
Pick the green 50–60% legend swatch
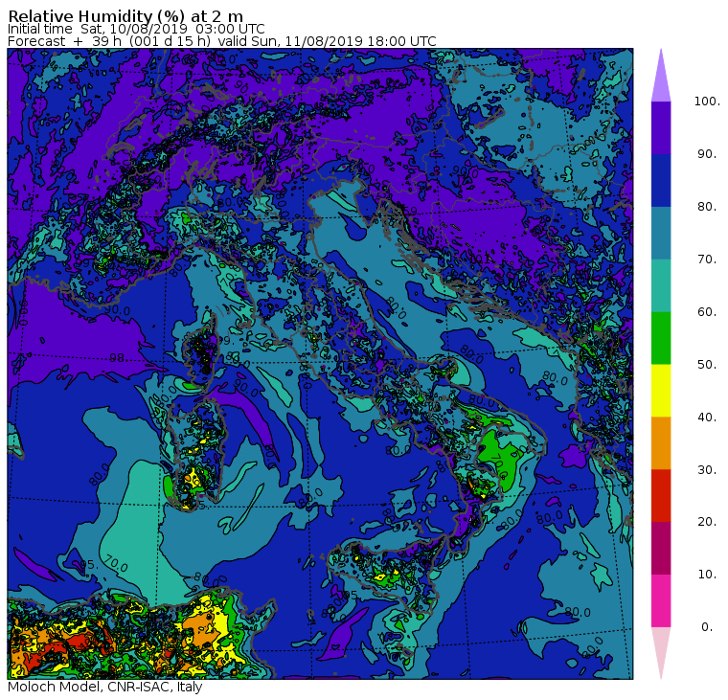[661, 338]
